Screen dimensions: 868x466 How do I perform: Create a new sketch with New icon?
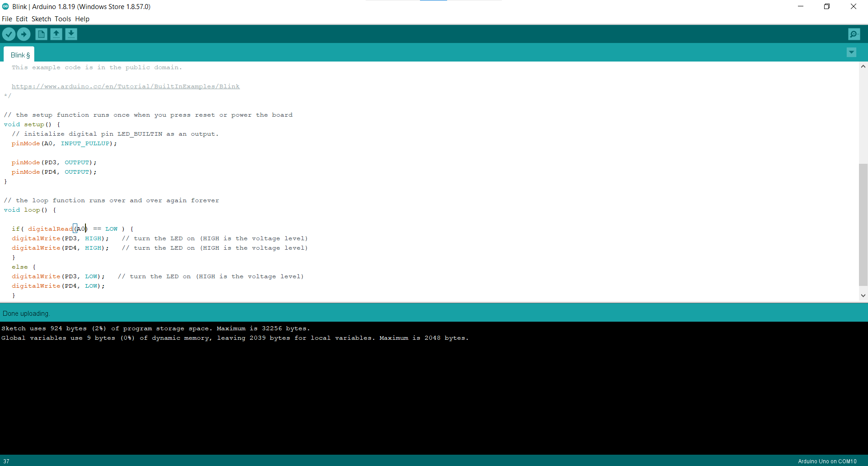point(41,34)
